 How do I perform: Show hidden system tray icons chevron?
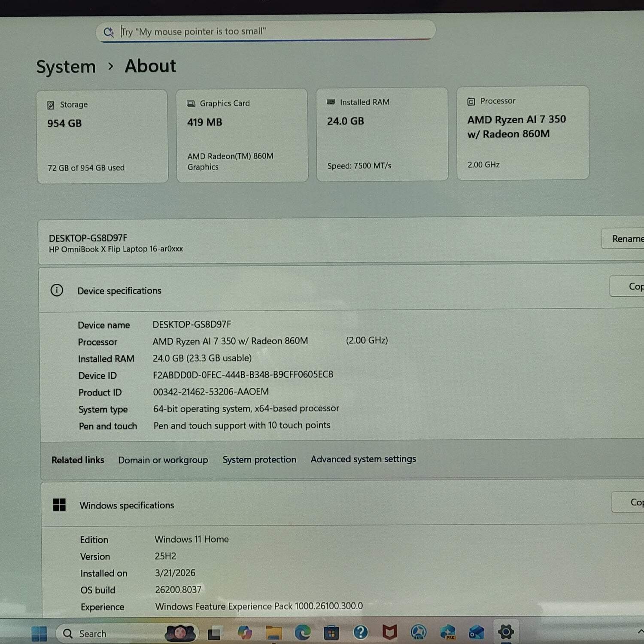tap(640, 631)
